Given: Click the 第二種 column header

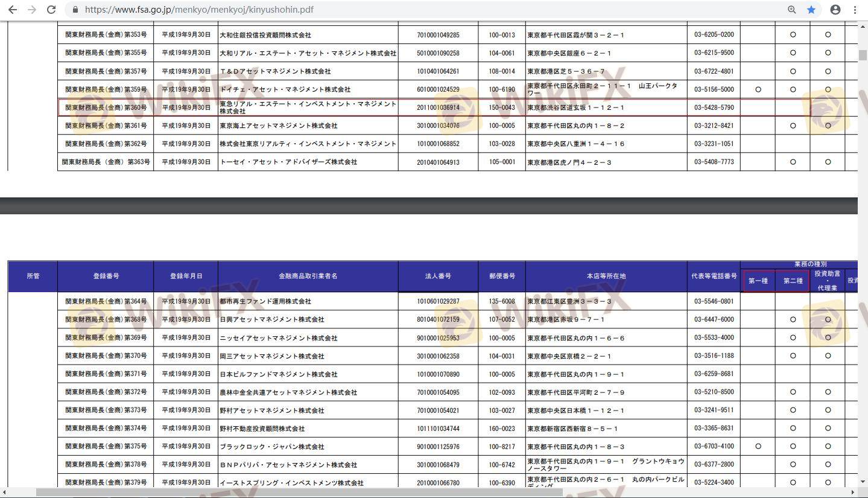Looking at the screenshot, I should 793,281.
